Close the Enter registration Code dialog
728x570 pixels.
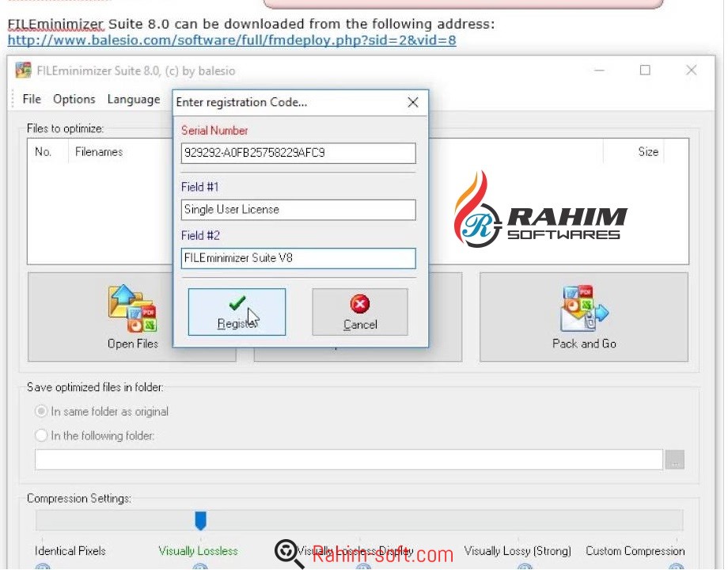(413, 102)
